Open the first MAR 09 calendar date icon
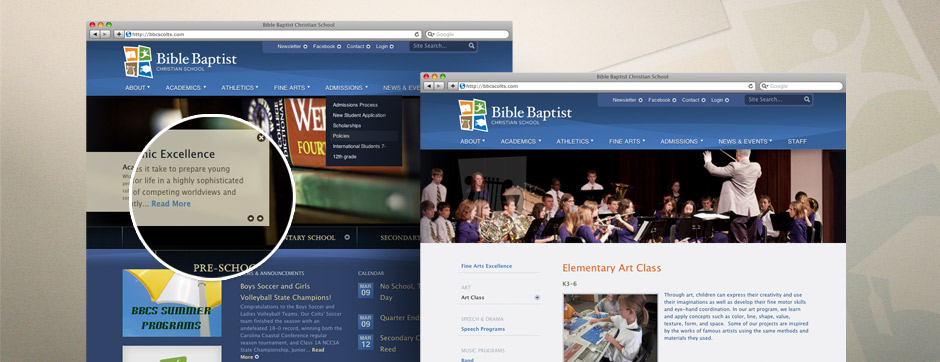Viewport: 940px width, 362px height. [366, 290]
